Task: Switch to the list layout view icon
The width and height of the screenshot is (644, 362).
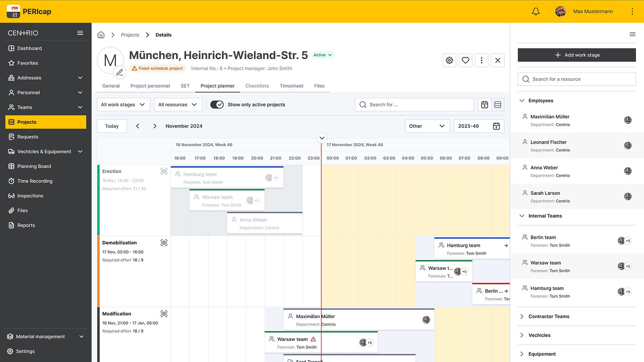Action: pyautogui.click(x=497, y=105)
